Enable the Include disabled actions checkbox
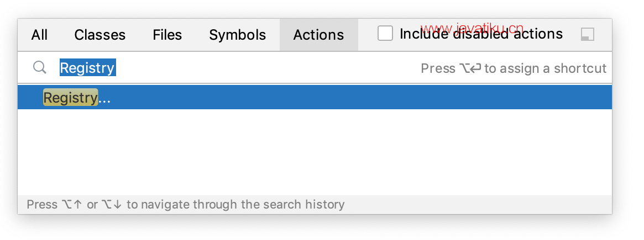644x240 pixels. [x=385, y=34]
